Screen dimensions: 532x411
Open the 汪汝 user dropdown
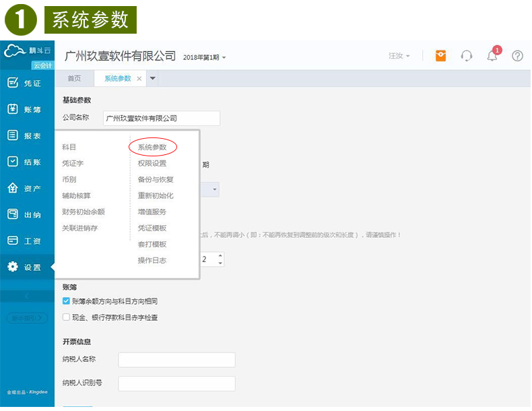399,56
